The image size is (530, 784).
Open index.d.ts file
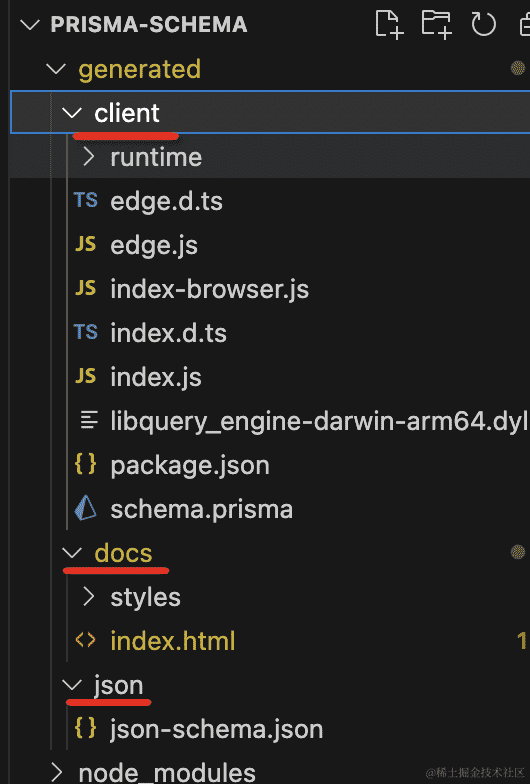click(168, 333)
